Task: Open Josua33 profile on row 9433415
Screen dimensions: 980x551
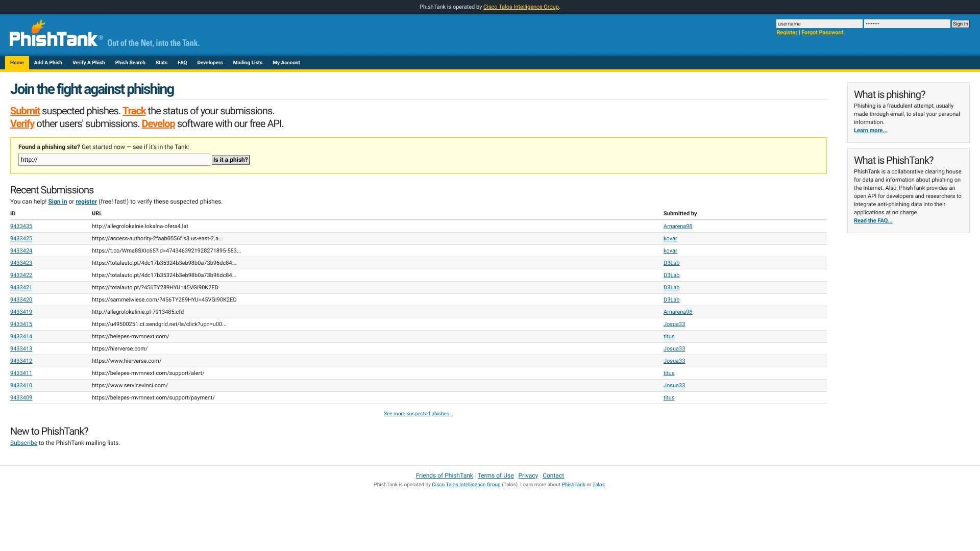Action: click(674, 324)
